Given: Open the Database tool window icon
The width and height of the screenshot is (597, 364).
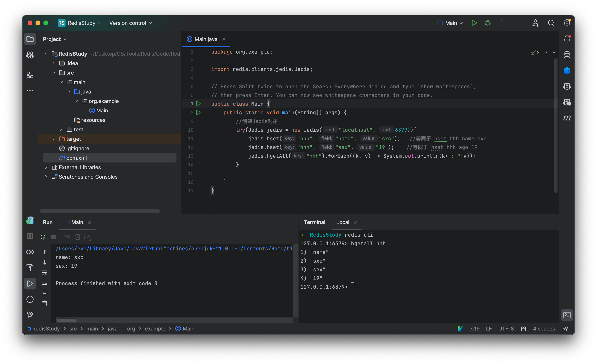Looking at the screenshot, I should tap(567, 55).
